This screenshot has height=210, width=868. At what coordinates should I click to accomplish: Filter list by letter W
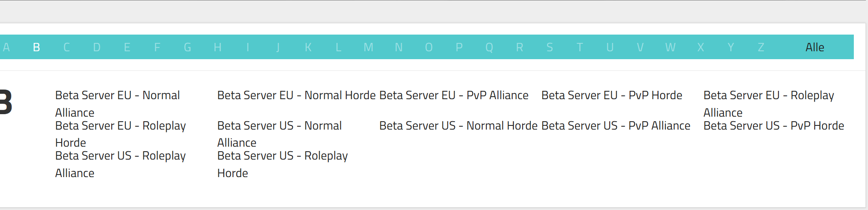click(x=670, y=47)
